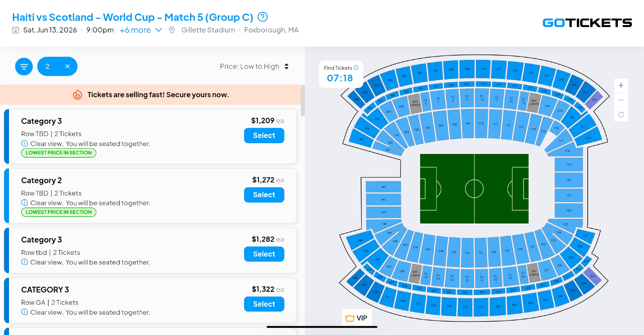Open the Price: Low to High sort

(254, 66)
